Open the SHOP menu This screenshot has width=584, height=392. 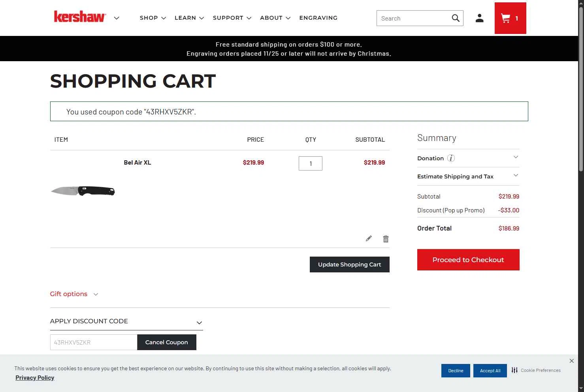pos(153,18)
